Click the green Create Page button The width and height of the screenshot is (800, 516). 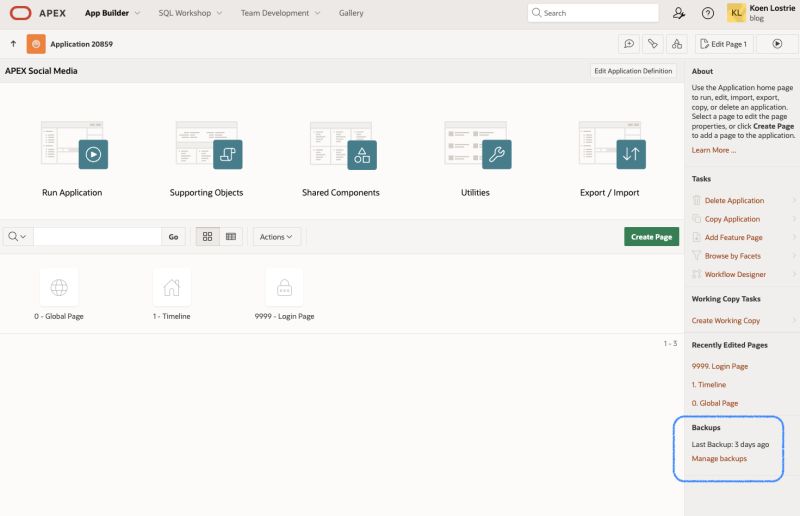[651, 236]
